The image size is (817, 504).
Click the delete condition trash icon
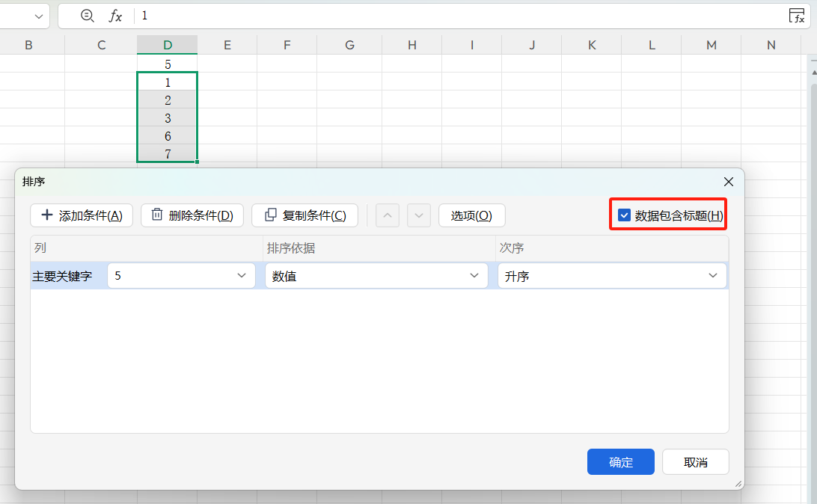(158, 215)
